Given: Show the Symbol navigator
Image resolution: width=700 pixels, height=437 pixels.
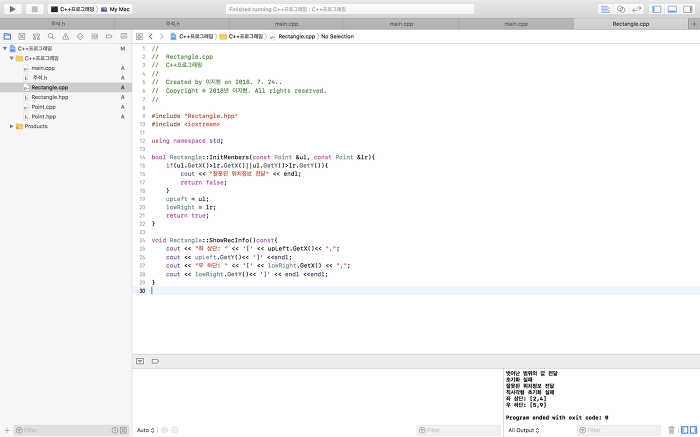Looking at the screenshot, I should click(37, 37).
